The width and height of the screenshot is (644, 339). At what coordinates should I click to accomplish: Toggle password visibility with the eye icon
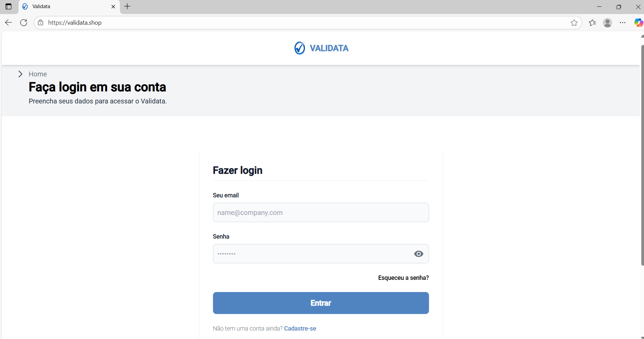[418, 254]
